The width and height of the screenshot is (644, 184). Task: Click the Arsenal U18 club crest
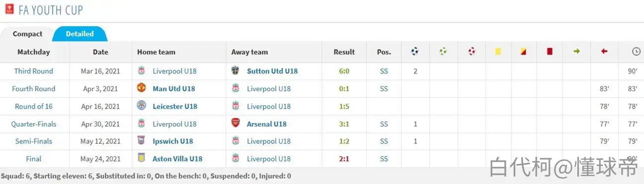236,123
